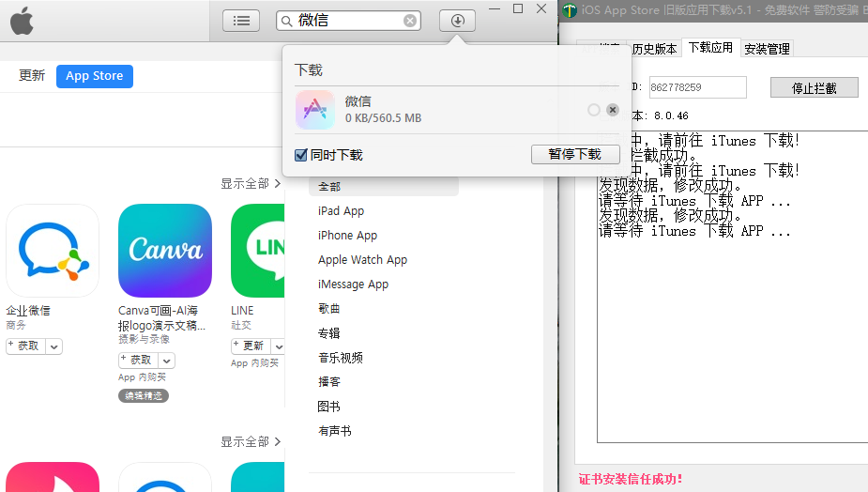Click the downloads arrow toolbar icon
868x492 pixels.
(457, 21)
